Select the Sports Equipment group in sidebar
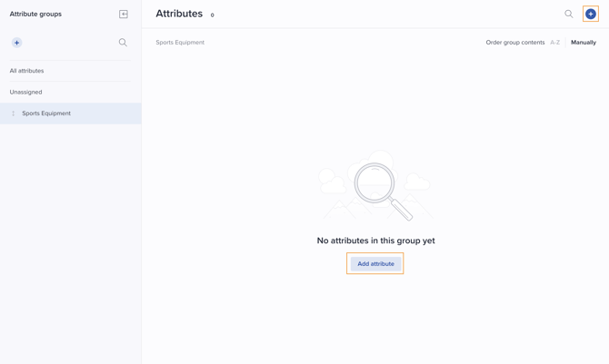The height and width of the screenshot is (364, 609). 47,113
